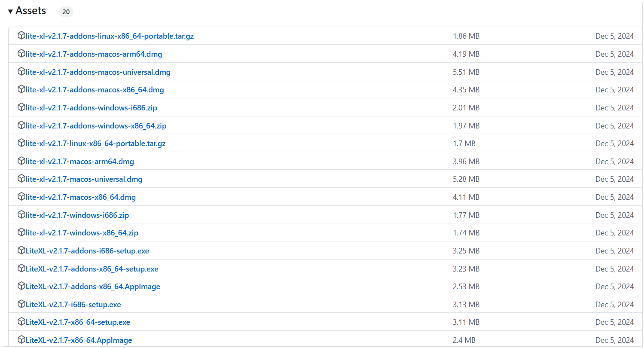
Task: Click the 5.28 MB file size
Action: 466,179
